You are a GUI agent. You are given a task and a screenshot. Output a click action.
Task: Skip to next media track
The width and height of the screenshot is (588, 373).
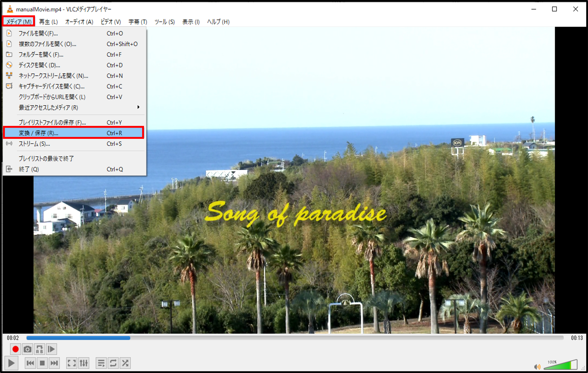[54, 363]
